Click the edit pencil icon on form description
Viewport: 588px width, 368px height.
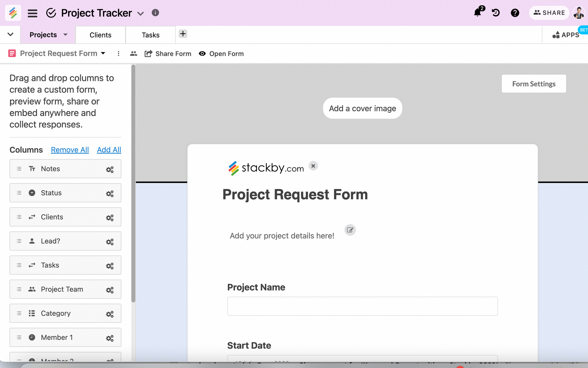[350, 230]
